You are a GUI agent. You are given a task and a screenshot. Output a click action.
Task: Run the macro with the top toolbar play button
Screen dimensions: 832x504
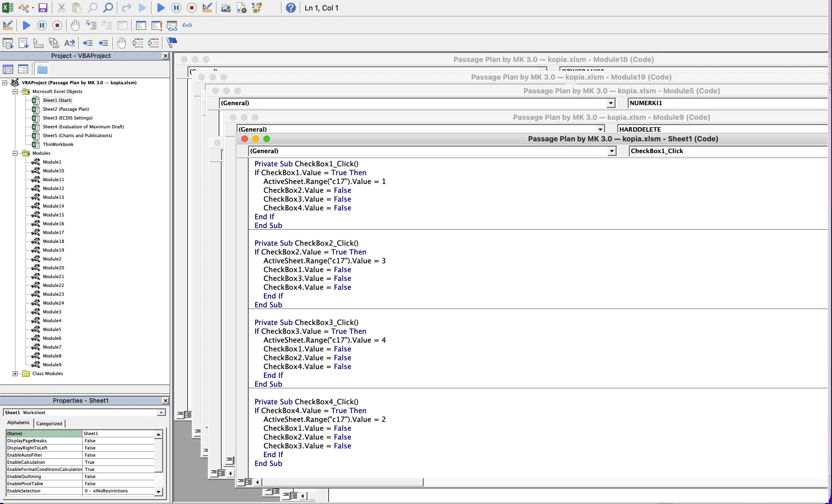coord(161,8)
